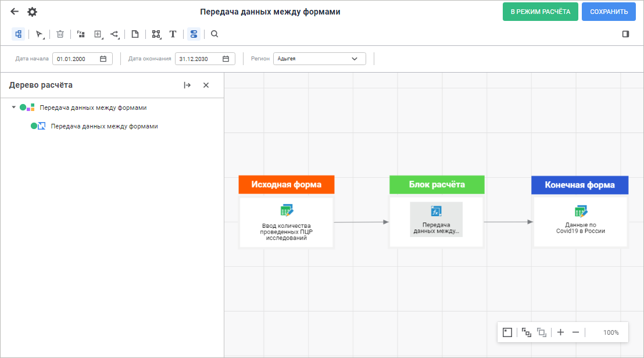Screen dimensions: 644x358
Task: Click the Fx calculation block icon
Action: point(81,34)
